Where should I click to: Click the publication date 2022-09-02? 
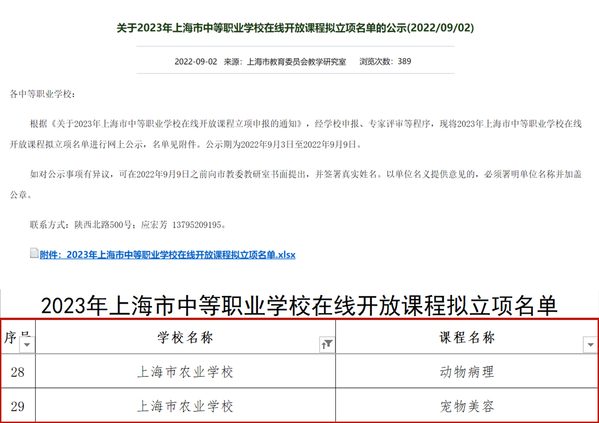point(196,62)
